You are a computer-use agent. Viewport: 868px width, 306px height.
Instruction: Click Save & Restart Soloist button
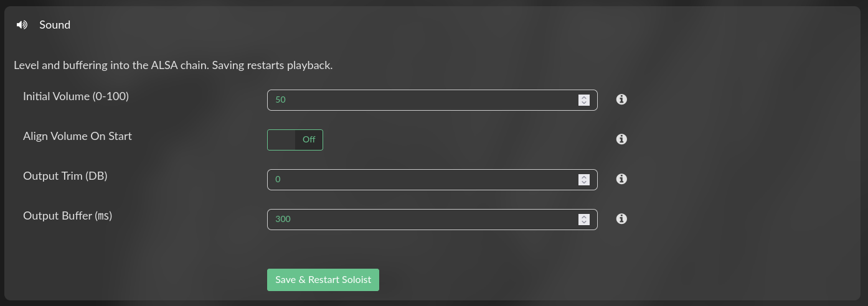(323, 280)
